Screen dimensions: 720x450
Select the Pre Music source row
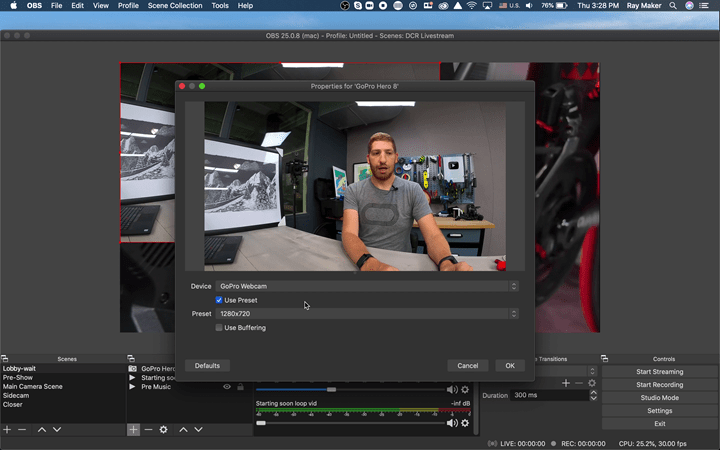189,387
